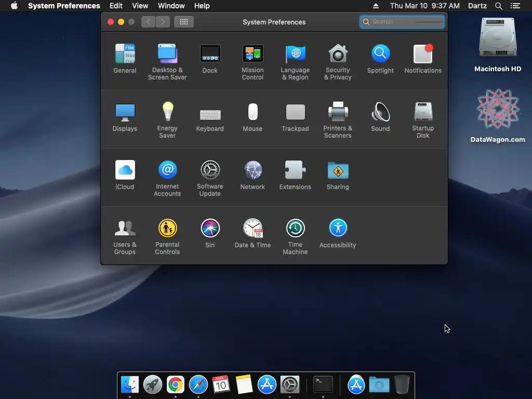Viewport: 532px width, 399px height.
Task: Open the Downloads folder in Dock
Action: [379, 385]
